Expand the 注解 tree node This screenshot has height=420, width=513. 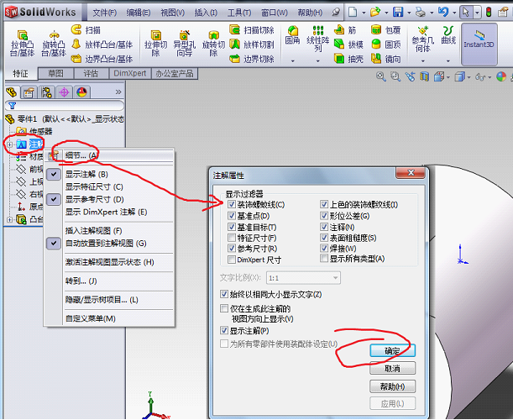10,144
